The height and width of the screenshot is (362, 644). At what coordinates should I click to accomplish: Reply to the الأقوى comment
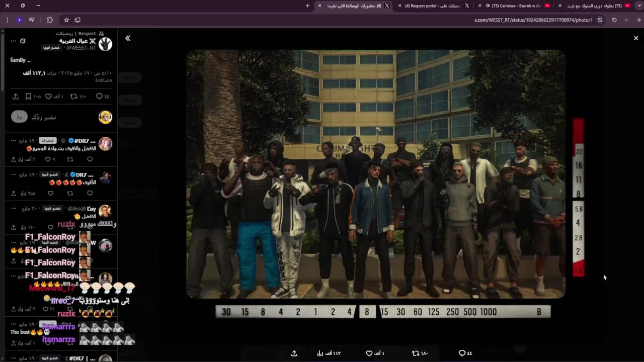coord(90,194)
